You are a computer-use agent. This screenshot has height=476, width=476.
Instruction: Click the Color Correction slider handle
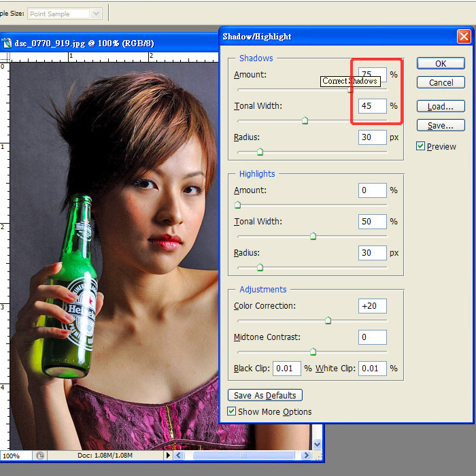point(328,320)
